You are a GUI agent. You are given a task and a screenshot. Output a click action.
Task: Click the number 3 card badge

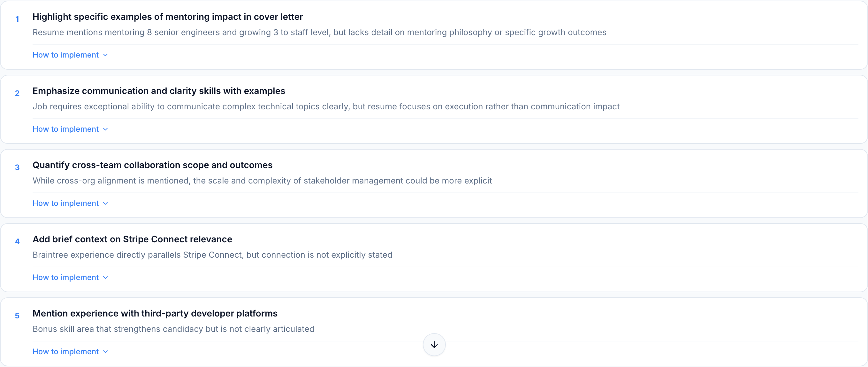(17, 167)
